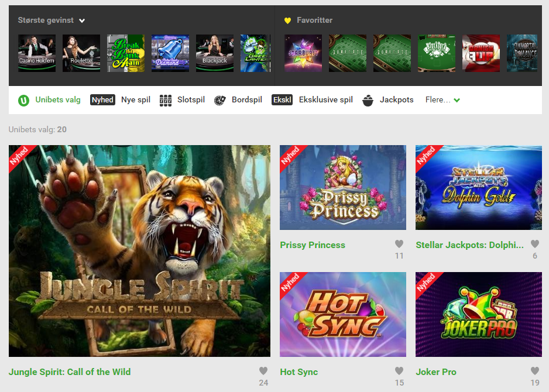Open the Break da Bank Again thumbnail
The image size is (549, 392).
126,53
